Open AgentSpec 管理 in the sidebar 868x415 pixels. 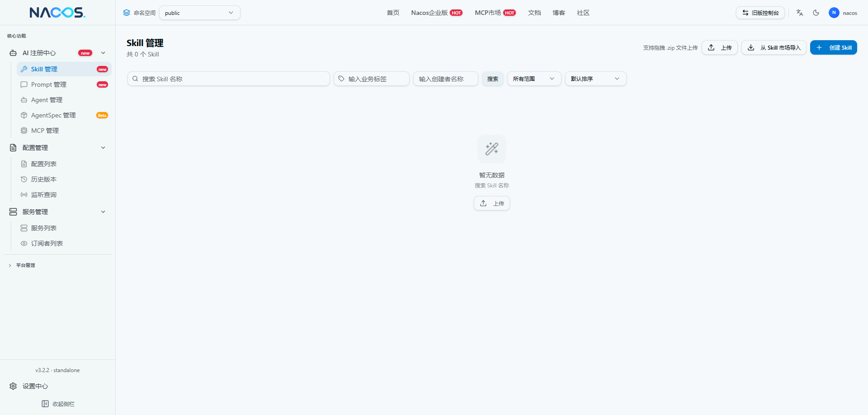point(64,115)
